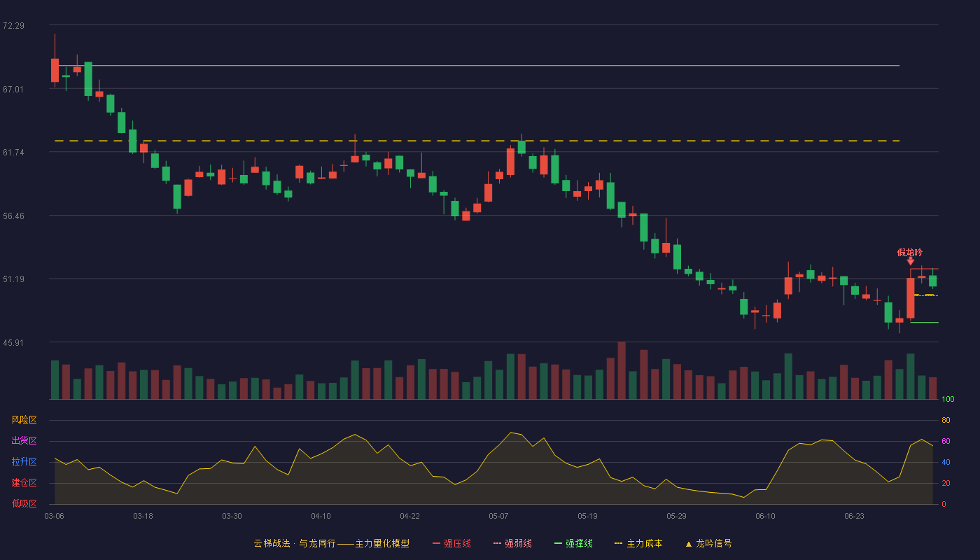The image size is (980, 560).
Task: Click the 建仓区 zone label
Action: (x=24, y=483)
